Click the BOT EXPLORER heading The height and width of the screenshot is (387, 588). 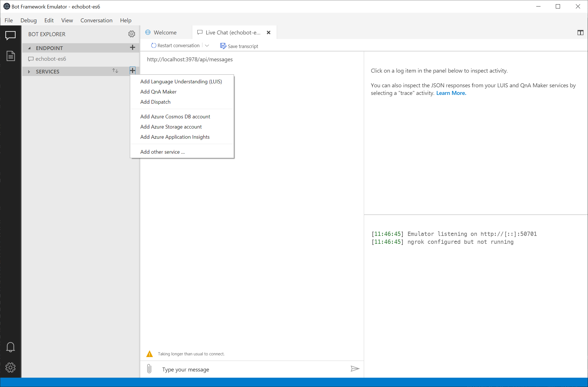tap(47, 34)
